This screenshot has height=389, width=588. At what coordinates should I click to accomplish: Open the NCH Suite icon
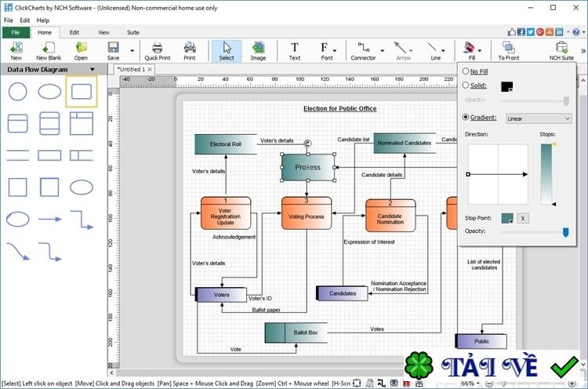pyautogui.click(x=561, y=51)
